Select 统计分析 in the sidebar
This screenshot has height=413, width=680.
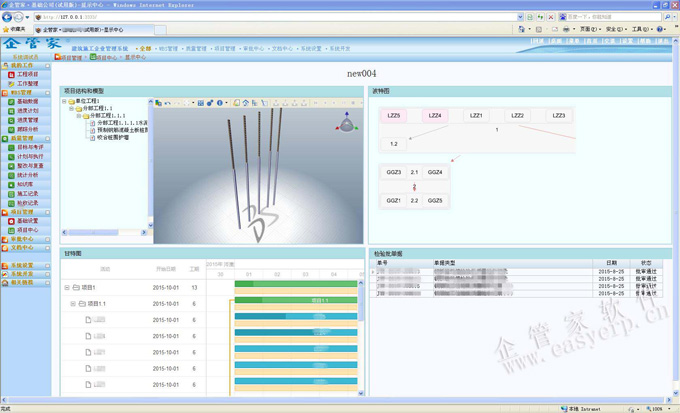(x=28, y=175)
